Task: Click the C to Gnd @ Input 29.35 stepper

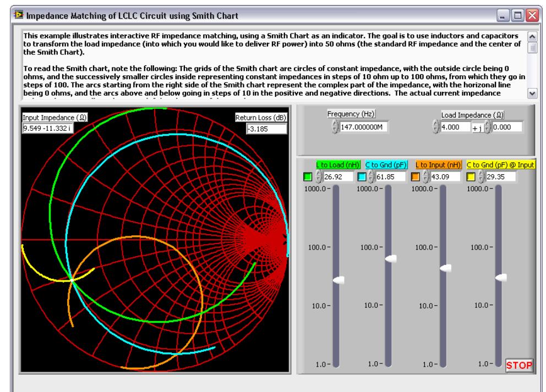Action: (x=481, y=176)
